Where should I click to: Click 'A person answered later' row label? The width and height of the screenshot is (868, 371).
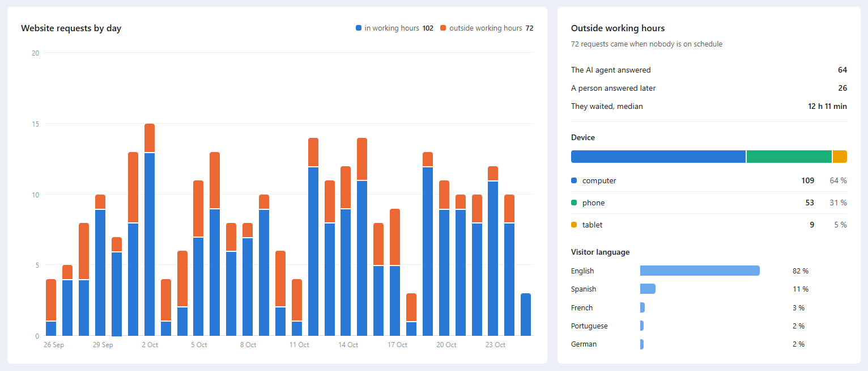click(x=614, y=88)
